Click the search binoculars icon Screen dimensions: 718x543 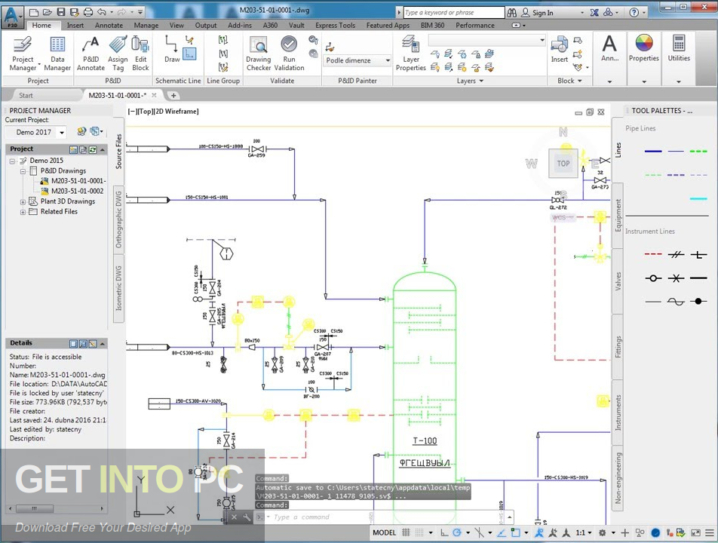tap(511, 13)
